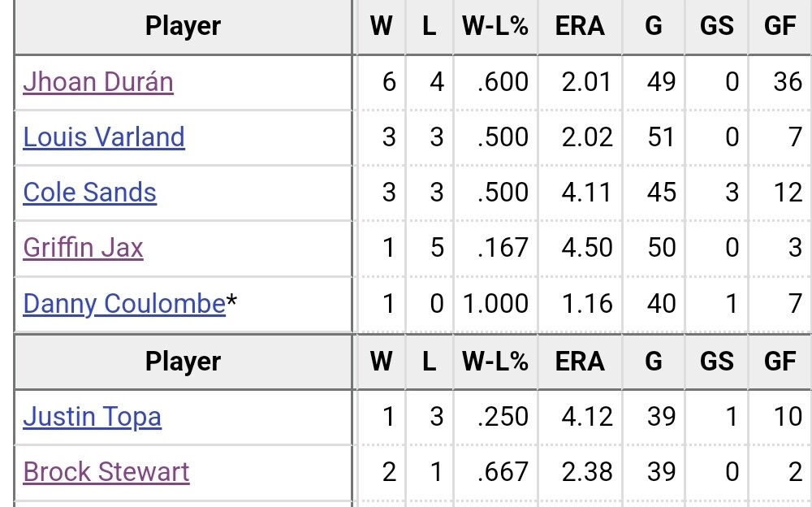
Task: Sort by ERA in the topmost header row
Action: click(x=580, y=26)
